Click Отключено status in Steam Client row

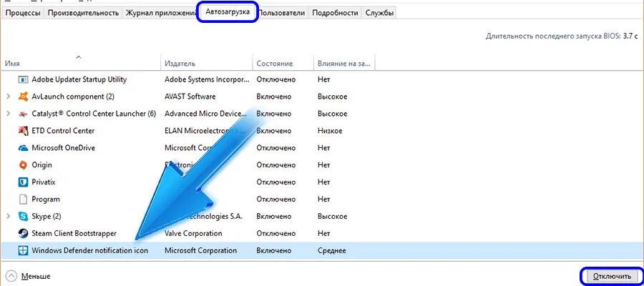point(275,234)
